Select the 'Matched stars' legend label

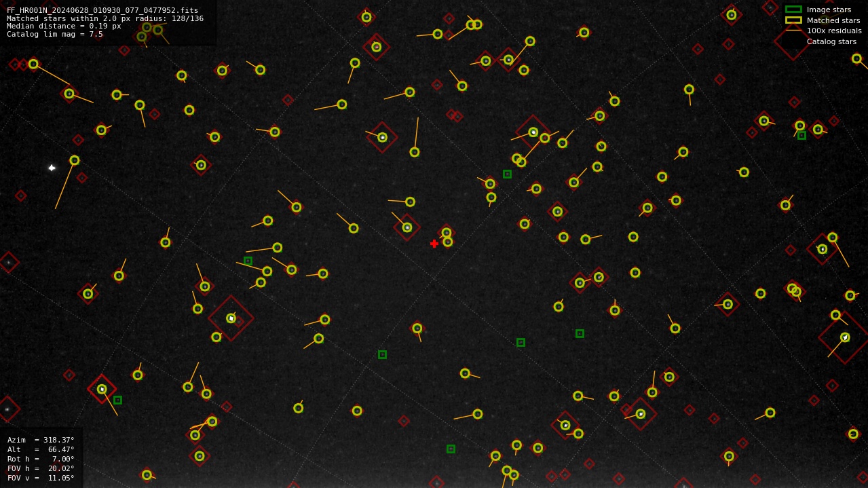pos(833,20)
